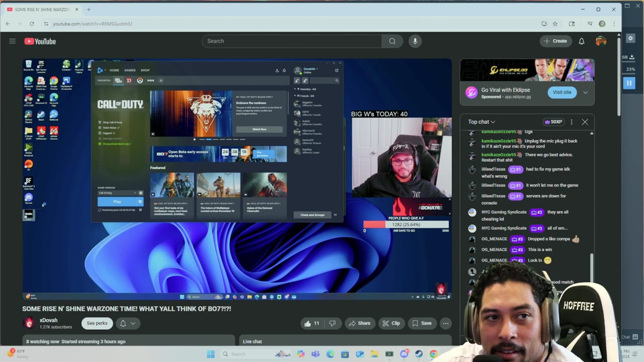Click the Play button in the Battle.net launcher
This screenshot has height=362, width=644.
[x=117, y=202]
